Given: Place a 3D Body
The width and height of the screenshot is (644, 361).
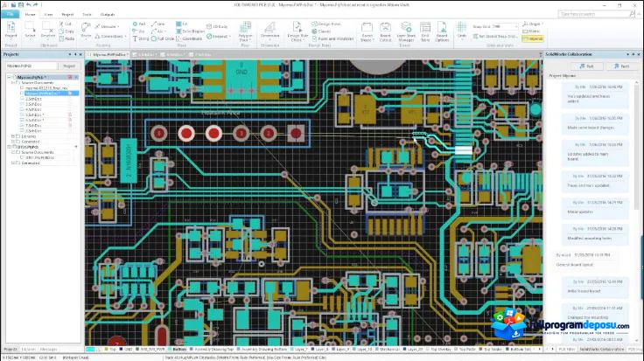Looking at the screenshot, I should pyautogui.click(x=217, y=27).
